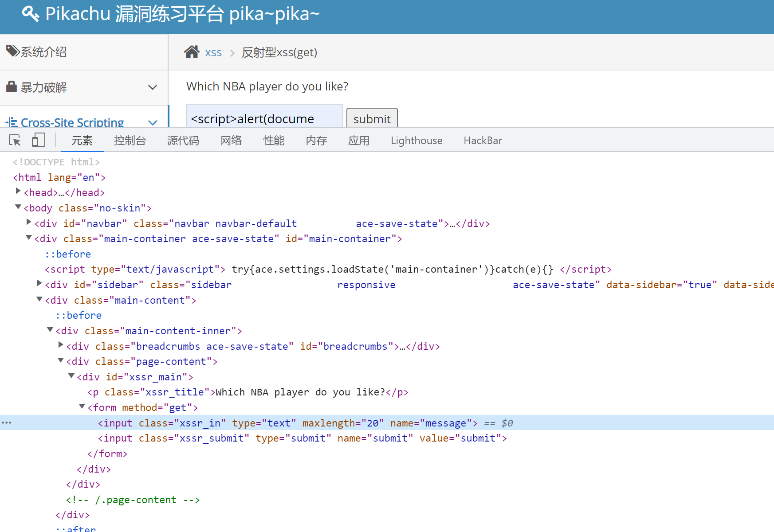This screenshot has height=532, width=774.
Task: Open the 性能 tab
Action: pyautogui.click(x=274, y=141)
